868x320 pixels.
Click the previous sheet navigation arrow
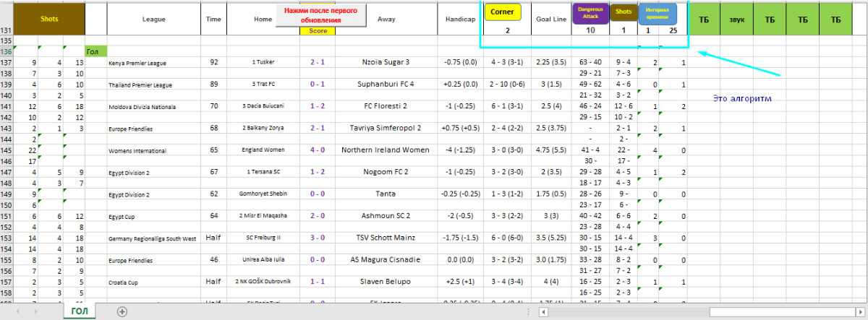tap(18, 311)
